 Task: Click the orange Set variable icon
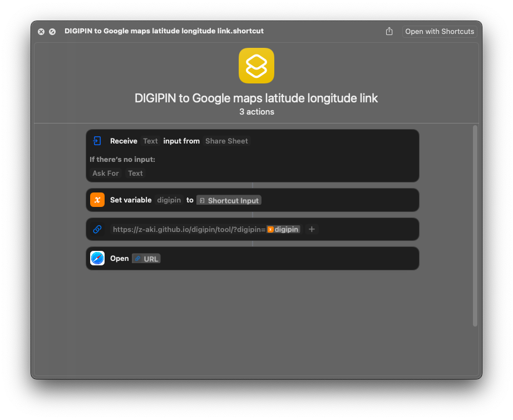[x=97, y=200]
